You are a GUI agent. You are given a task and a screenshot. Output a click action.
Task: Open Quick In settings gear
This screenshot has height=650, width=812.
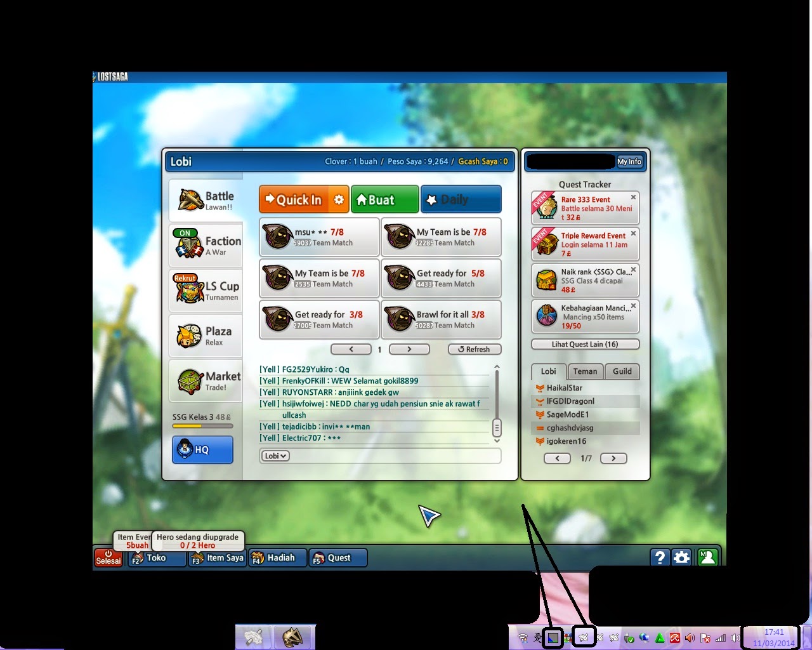339,200
